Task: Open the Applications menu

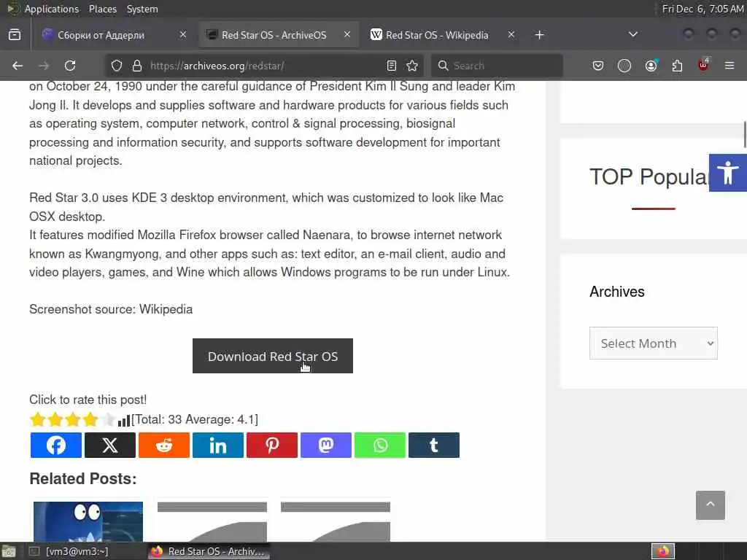Action: [52, 9]
